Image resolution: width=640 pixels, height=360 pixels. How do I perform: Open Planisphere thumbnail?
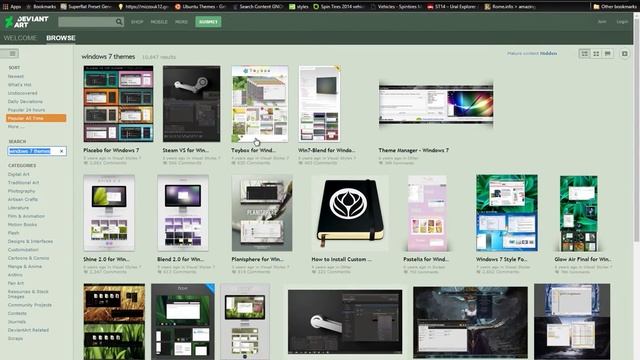[262, 213]
